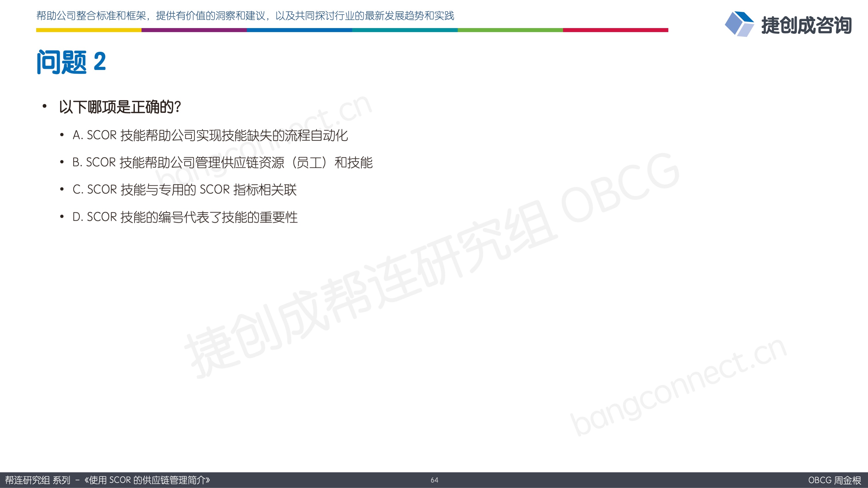Select the slide title 问题 2

71,62
